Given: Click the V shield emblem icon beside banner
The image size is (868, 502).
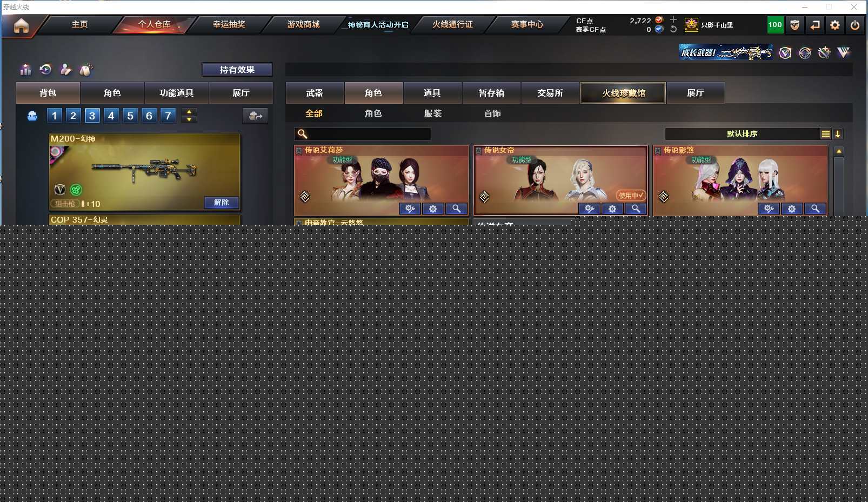Looking at the screenshot, I should point(785,52).
